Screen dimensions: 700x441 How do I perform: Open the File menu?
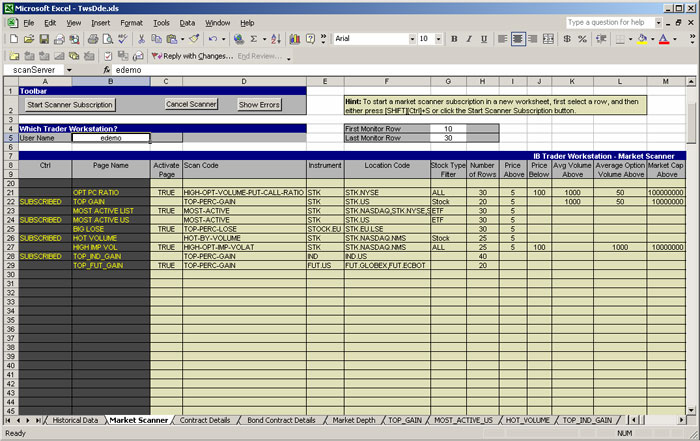(29, 23)
